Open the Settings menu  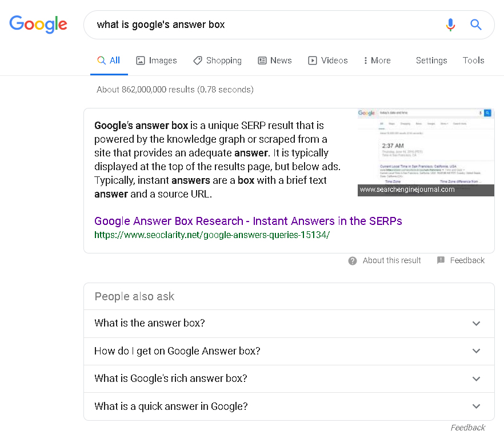(431, 61)
